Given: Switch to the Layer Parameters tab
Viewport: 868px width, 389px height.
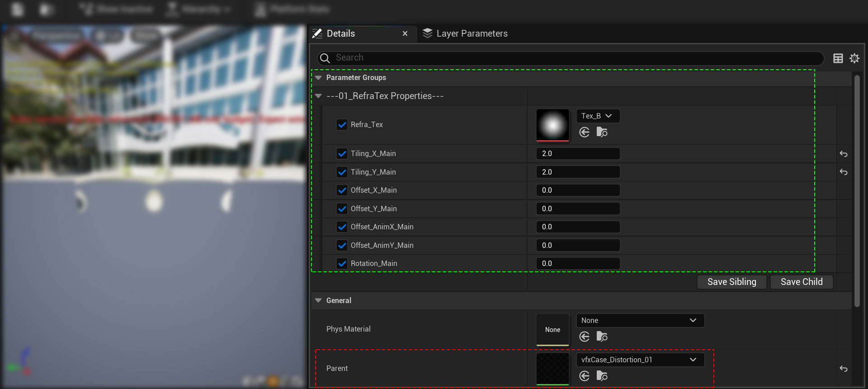Looking at the screenshot, I should 466,33.
